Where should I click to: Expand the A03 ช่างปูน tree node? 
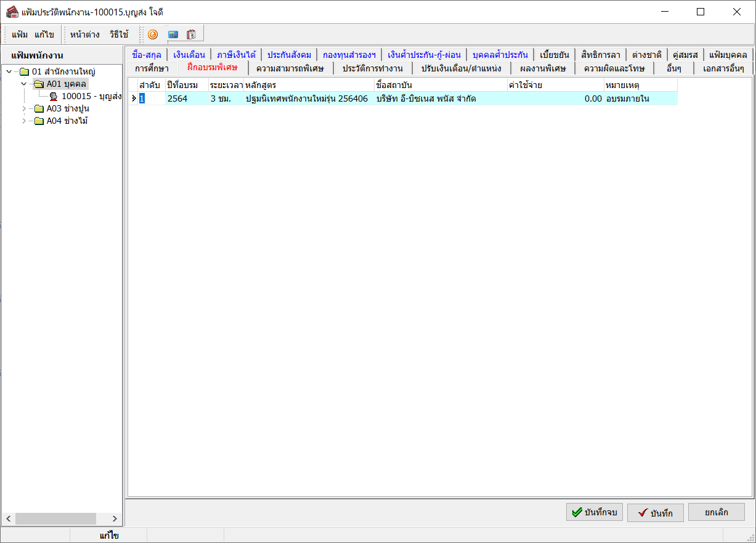[24, 108]
